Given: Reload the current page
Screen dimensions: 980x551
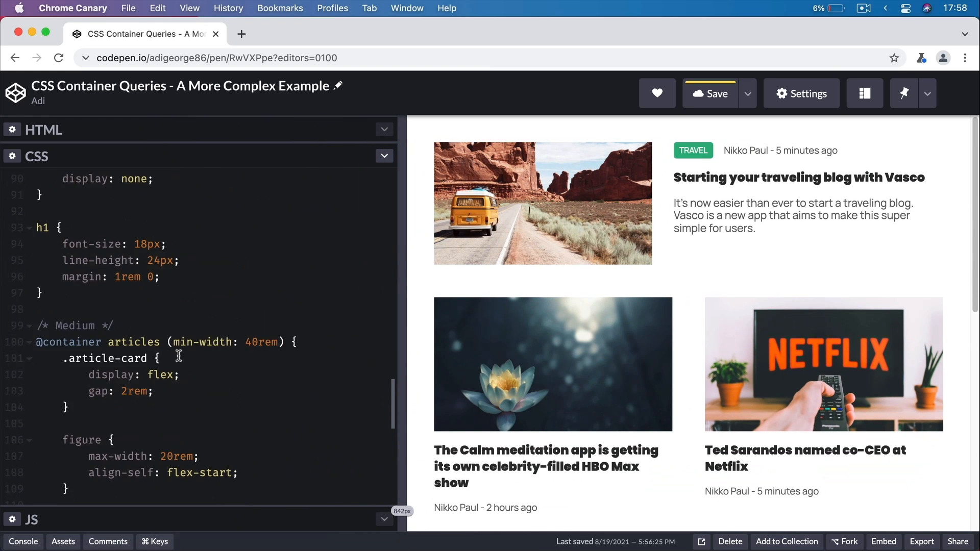Looking at the screenshot, I should (x=59, y=58).
